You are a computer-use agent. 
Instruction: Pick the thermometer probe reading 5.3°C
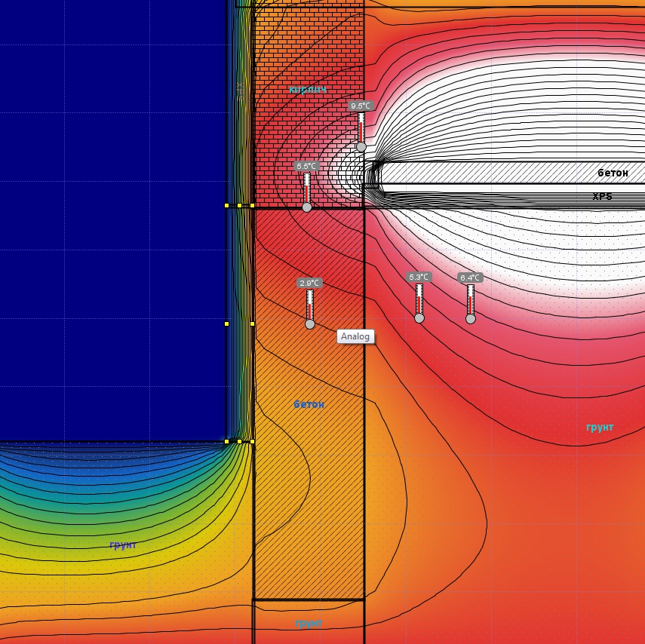[419, 298]
